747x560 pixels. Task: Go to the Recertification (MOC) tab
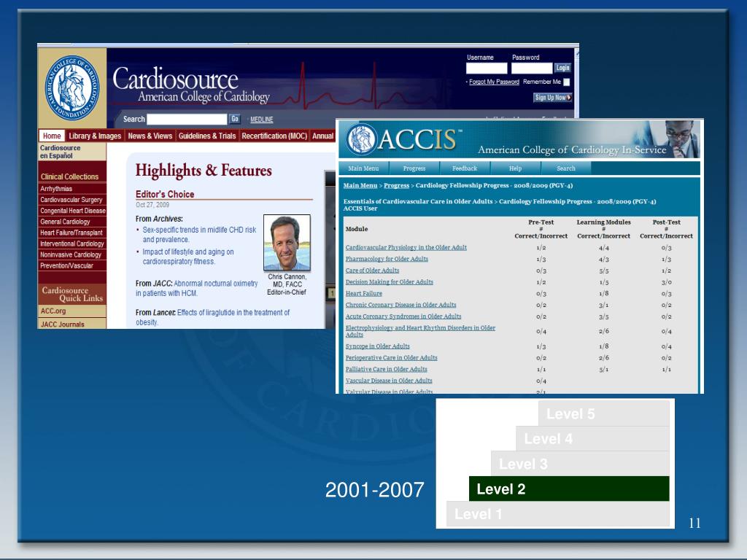[x=274, y=136]
